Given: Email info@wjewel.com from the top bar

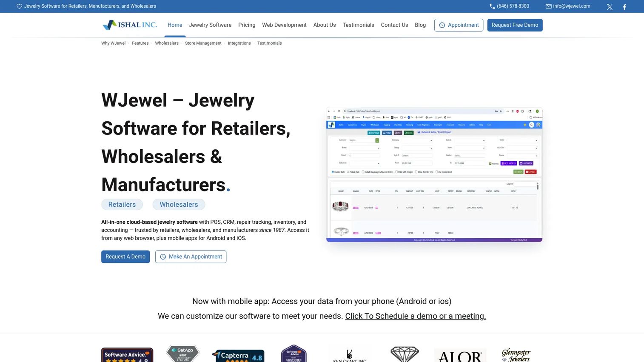Looking at the screenshot, I should point(568,6).
